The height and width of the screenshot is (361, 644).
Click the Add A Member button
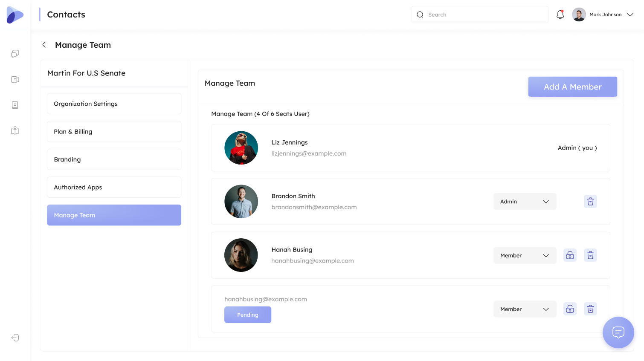click(572, 87)
